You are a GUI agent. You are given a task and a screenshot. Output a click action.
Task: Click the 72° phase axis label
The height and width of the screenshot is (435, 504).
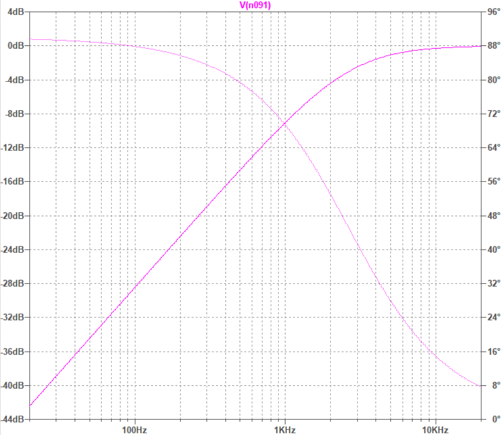(x=494, y=114)
